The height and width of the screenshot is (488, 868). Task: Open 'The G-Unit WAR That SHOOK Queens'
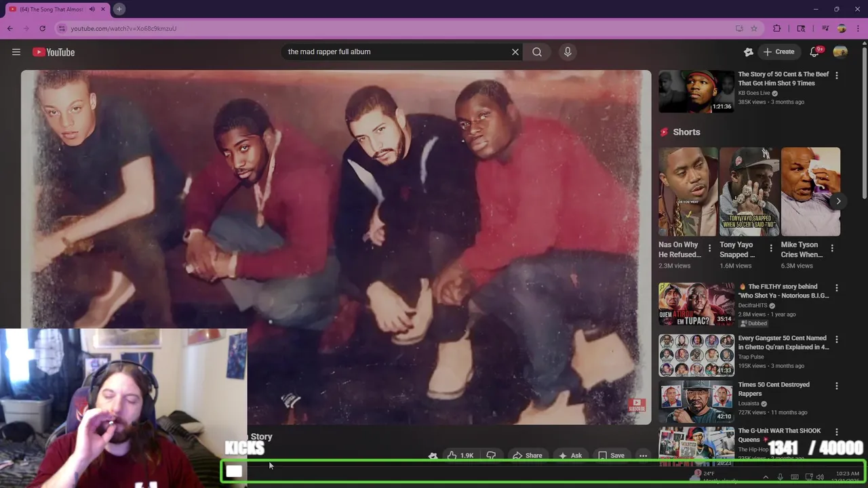(779, 435)
